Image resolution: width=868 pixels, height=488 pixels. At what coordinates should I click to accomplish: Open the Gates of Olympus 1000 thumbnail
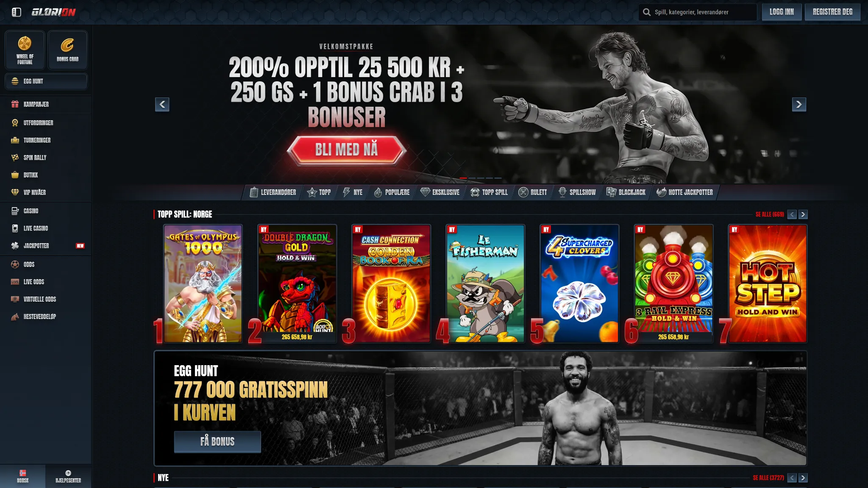(x=203, y=283)
